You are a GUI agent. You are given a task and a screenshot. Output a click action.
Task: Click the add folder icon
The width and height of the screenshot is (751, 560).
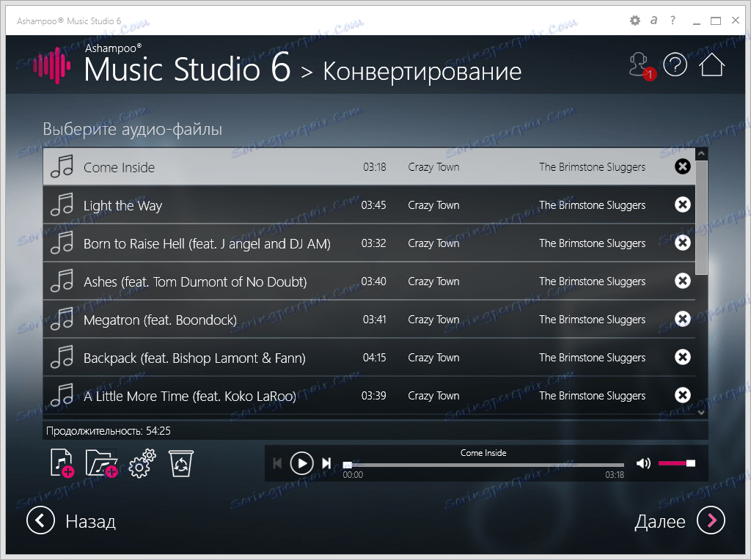(101, 463)
